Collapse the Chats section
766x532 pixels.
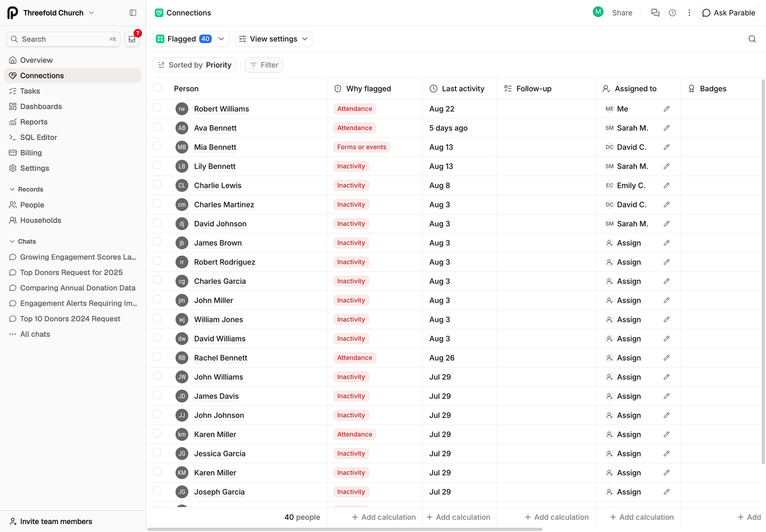(22, 242)
